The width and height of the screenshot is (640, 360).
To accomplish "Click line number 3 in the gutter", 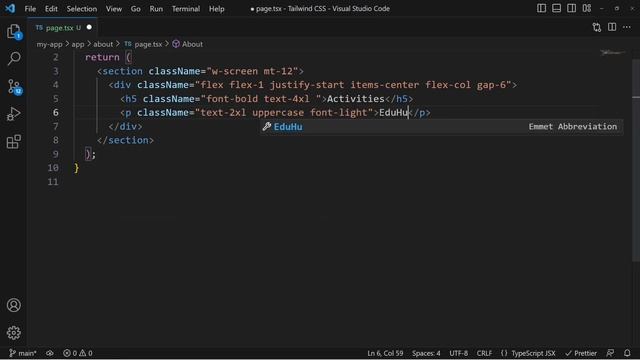I will click(x=56, y=71).
